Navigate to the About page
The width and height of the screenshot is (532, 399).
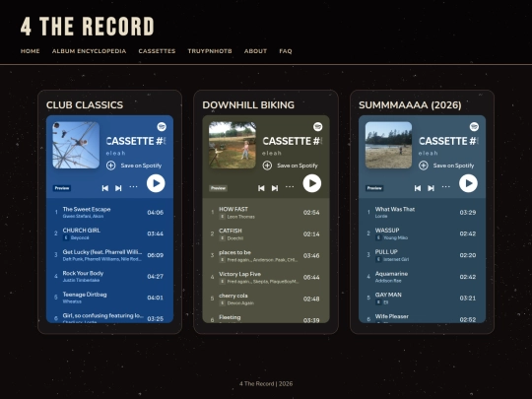[255, 51]
